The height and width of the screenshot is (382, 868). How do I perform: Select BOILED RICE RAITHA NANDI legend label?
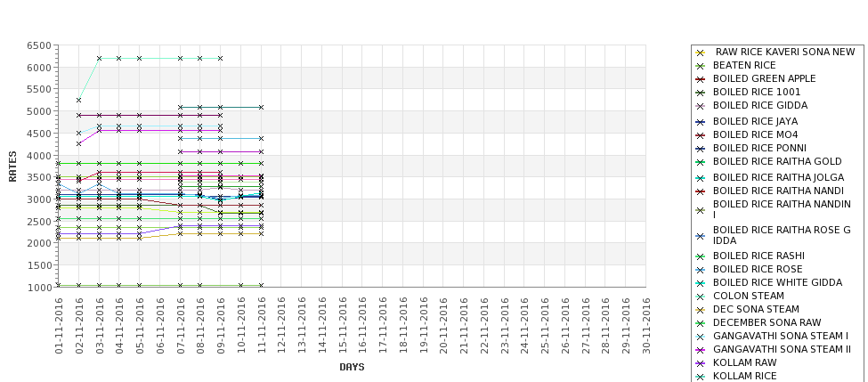(778, 191)
